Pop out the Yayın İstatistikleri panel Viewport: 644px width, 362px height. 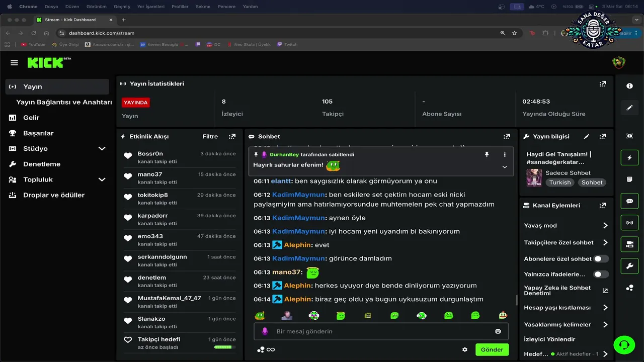point(603,84)
